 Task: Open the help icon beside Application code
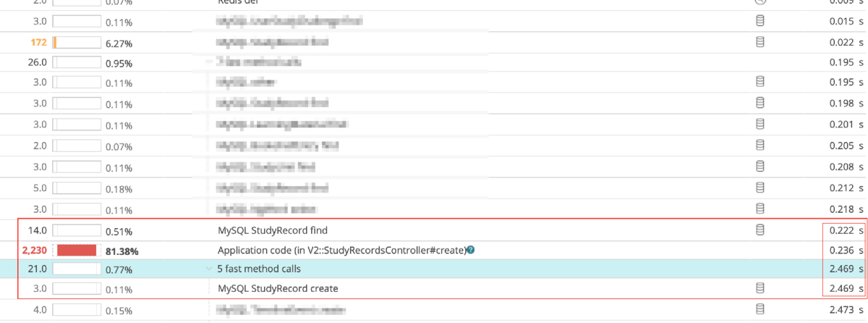(471, 251)
